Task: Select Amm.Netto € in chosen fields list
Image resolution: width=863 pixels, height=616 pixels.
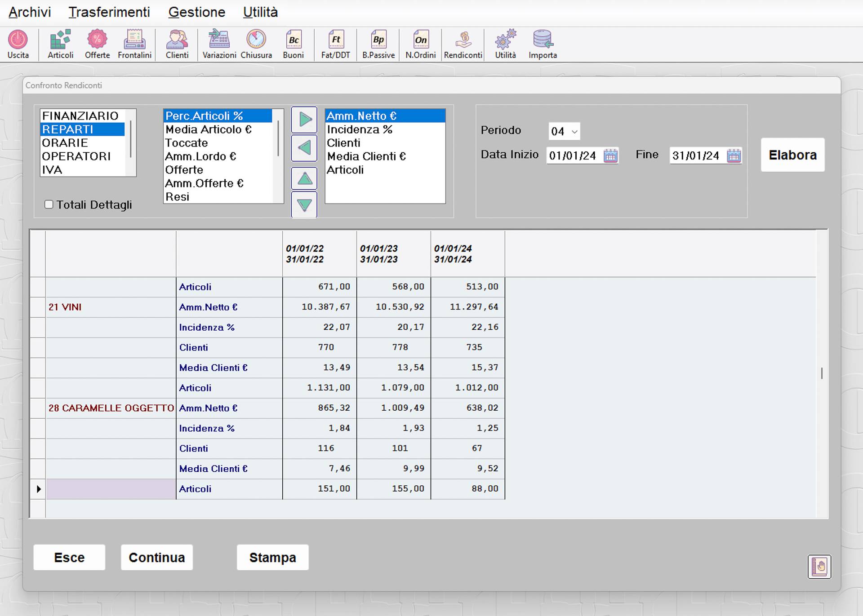Action: click(385, 116)
